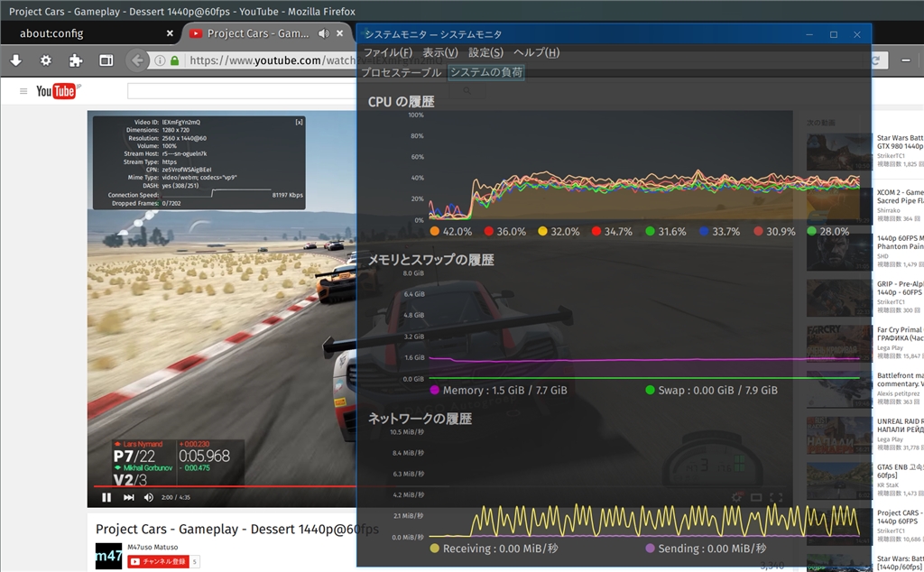This screenshot has width=924, height=572.
Task: Open ヘルプ(H) menu in system monitor
Action: (x=536, y=52)
